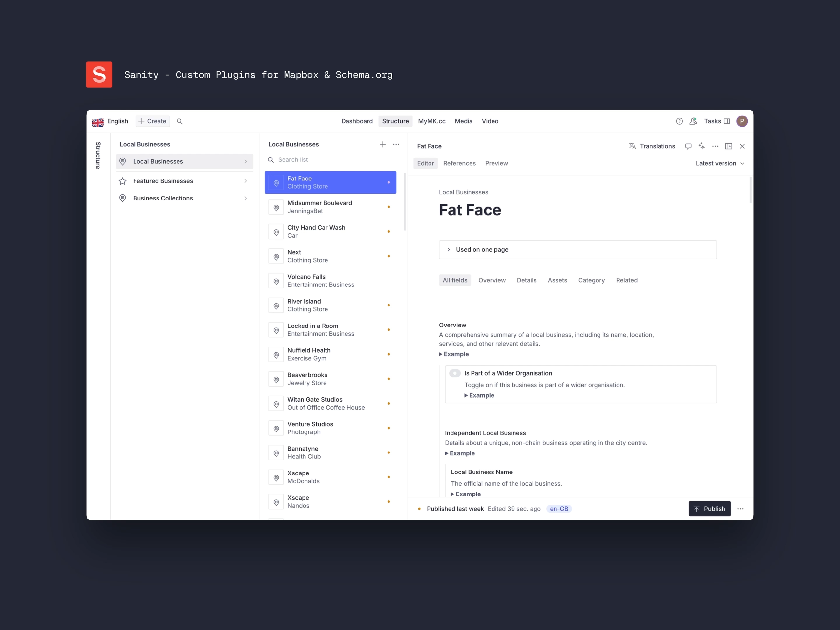Open the Latest version dropdown
Viewport: 840px width, 630px height.
click(x=720, y=163)
